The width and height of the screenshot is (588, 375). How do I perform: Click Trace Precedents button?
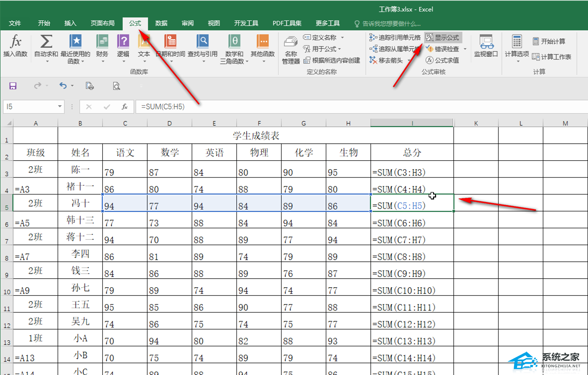coord(395,37)
